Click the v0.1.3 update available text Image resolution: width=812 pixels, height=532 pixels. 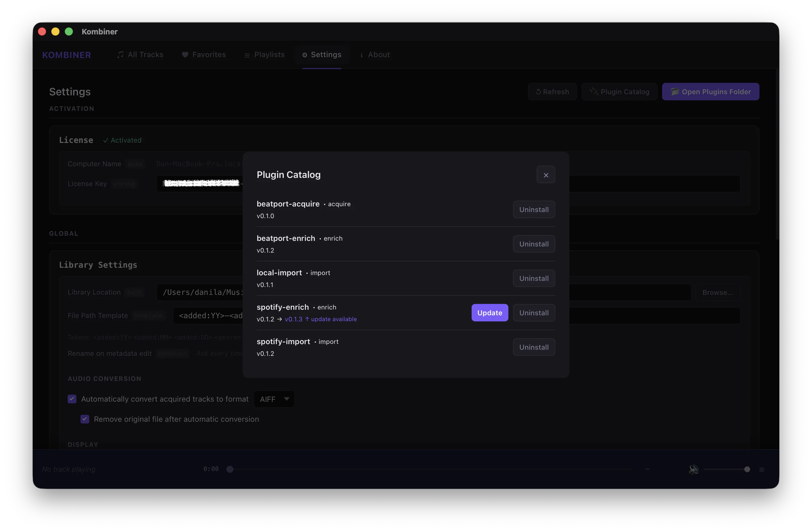(x=320, y=319)
